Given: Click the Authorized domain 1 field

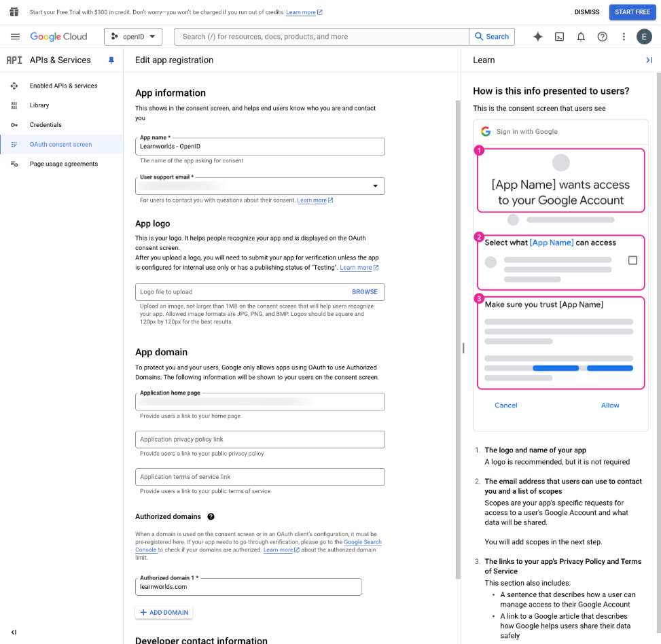Looking at the screenshot, I should [248, 587].
